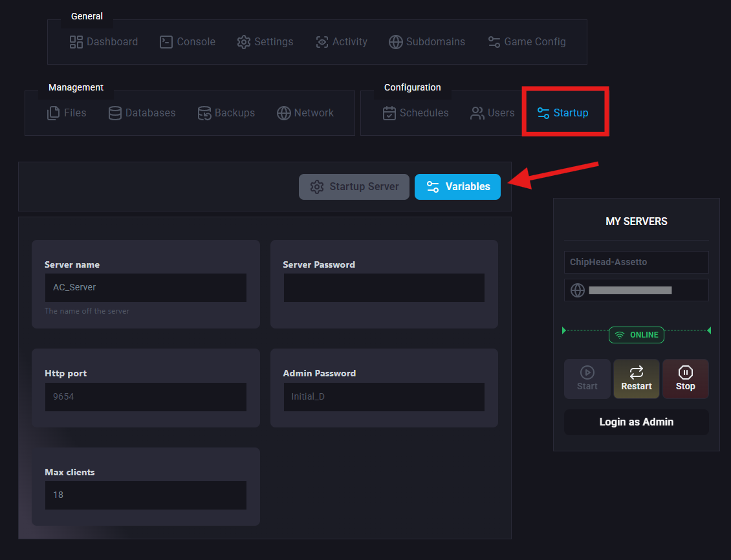The width and height of the screenshot is (731, 560).
Task: Switch to the Network tab
Action: (x=305, y=113)
